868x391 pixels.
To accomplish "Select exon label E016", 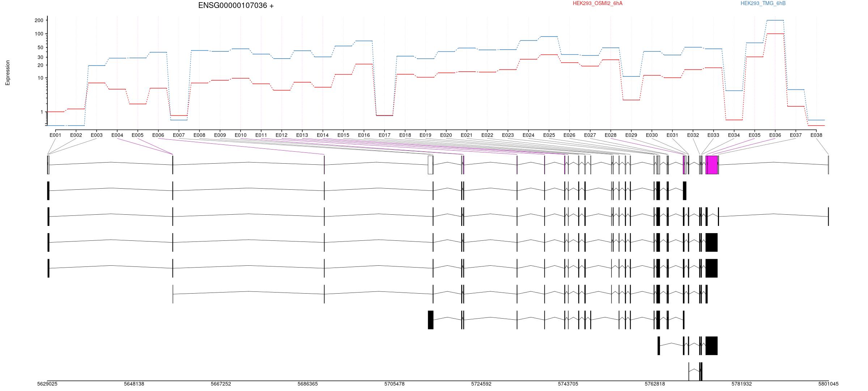I will (x=364, y=135).
